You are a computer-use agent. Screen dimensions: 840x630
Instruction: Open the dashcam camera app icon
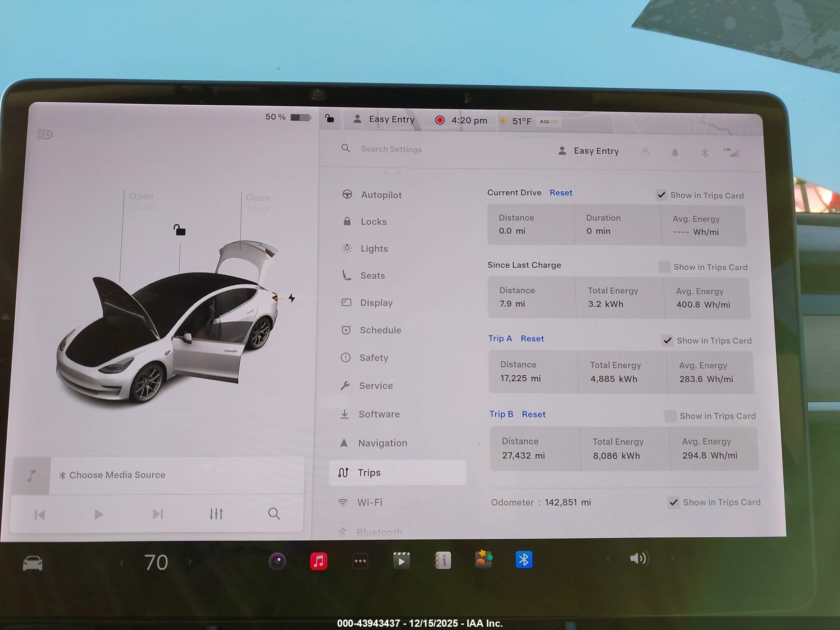pyautogui.click(x=277, y=561)
